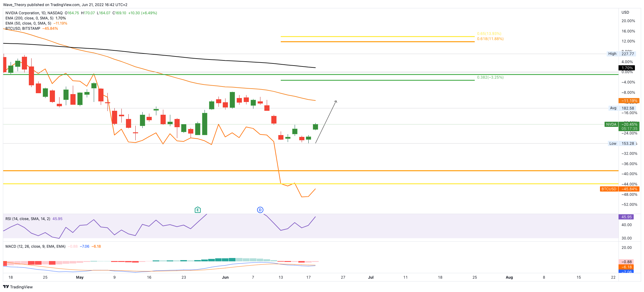
Task: Click the orange −11.19% EMA tag on the scale
Action: (x=629, y=101)
